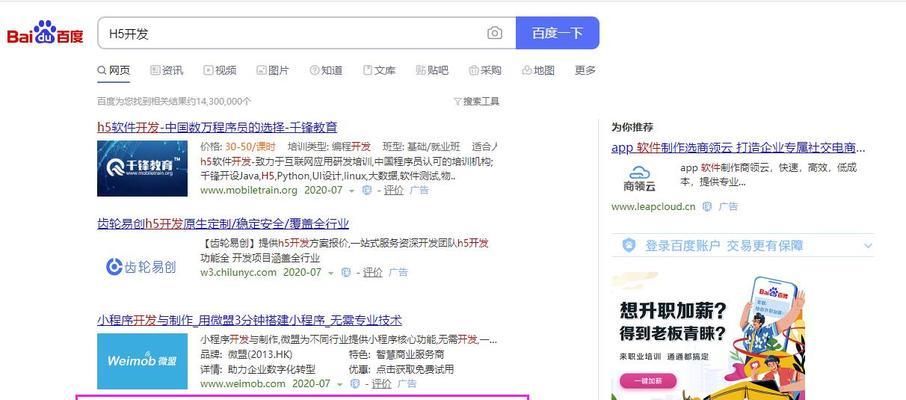Click the 一键加薪 pink button
Image resolution: width=906 pixels, height=400 pixels.
[648, 381]
